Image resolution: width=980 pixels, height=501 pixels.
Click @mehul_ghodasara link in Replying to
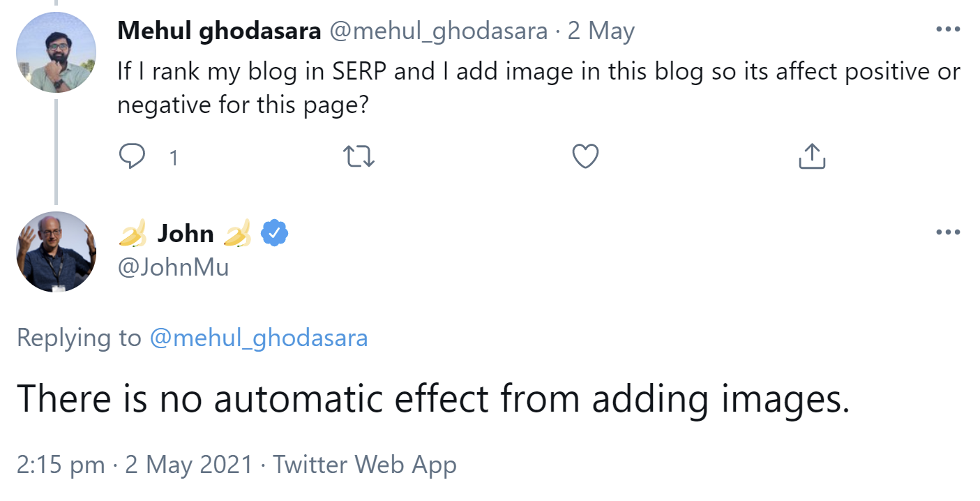[259, 338]
